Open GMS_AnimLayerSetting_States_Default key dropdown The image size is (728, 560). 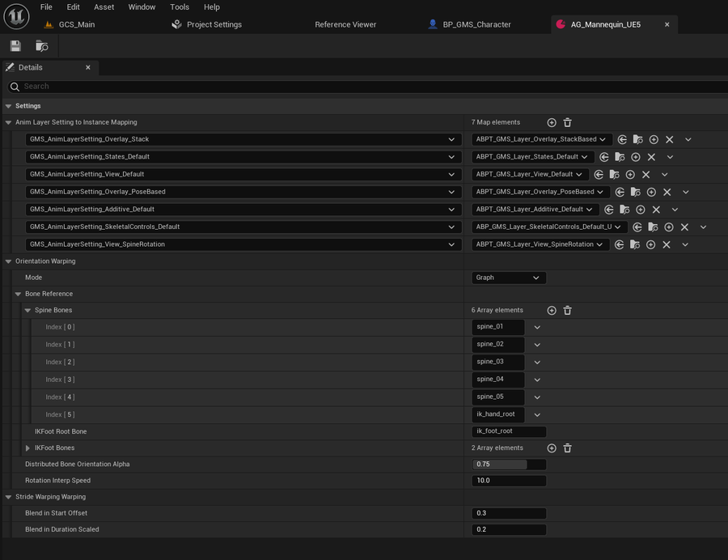(x=243, y=157)
